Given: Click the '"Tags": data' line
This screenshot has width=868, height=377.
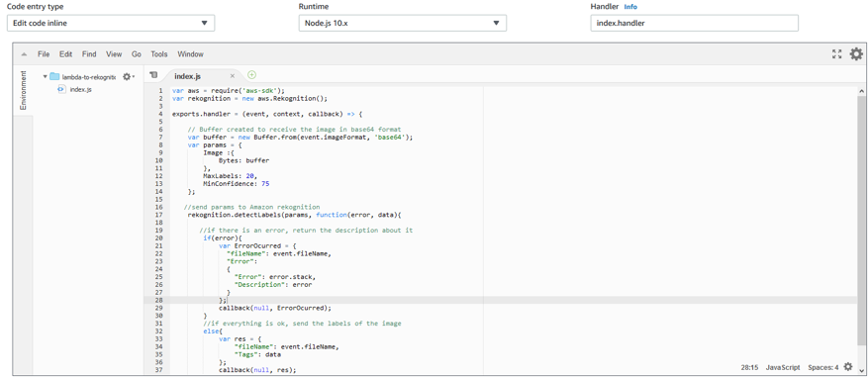Looking at the screenshot, I should pyautogui.click(x=257, y=354).
